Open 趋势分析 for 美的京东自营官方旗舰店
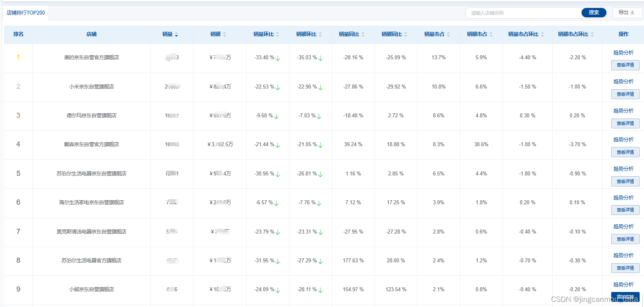644x307 pixels. (x=623, y=53)
